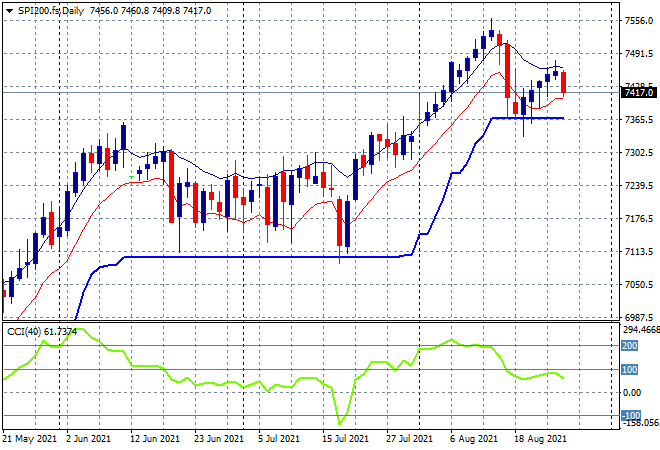Click the 18 Aug 2021 date label

[540, 439]
